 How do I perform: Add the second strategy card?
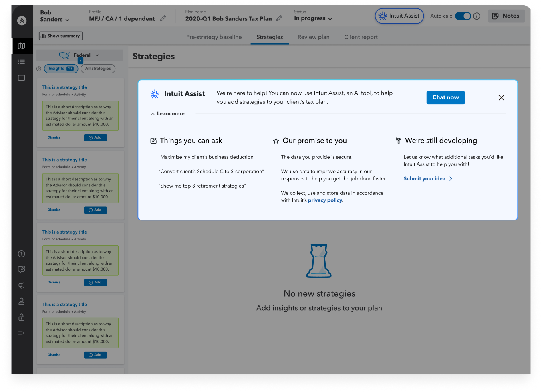pyautogui.click(x=95, y=210)
